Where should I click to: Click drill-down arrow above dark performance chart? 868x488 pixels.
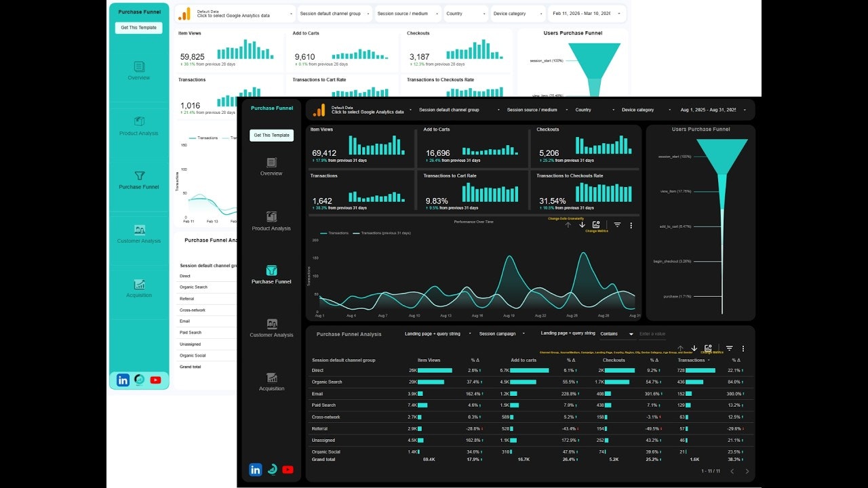click(582, 224)
